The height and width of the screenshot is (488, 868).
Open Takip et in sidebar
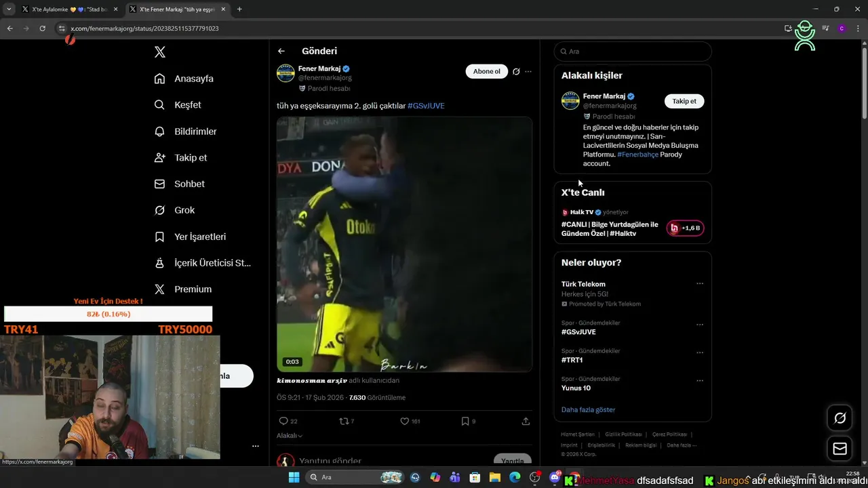(x=181, y=157)
